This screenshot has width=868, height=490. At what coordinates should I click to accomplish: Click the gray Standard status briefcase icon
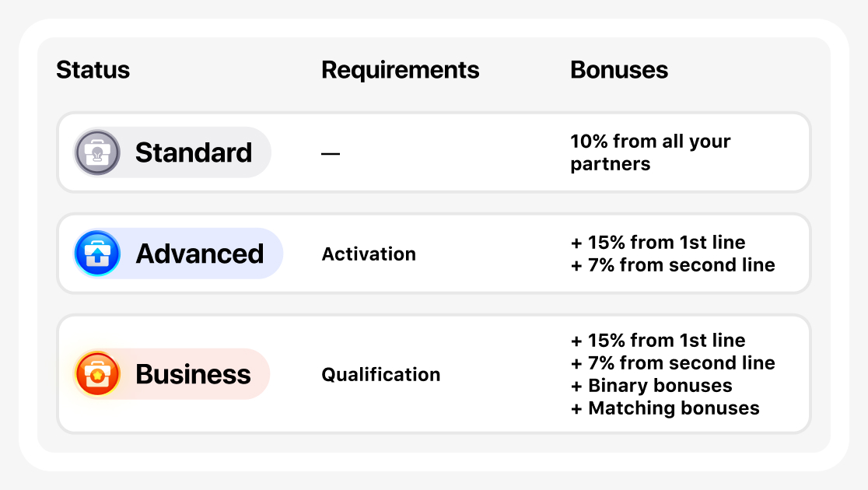97,152
